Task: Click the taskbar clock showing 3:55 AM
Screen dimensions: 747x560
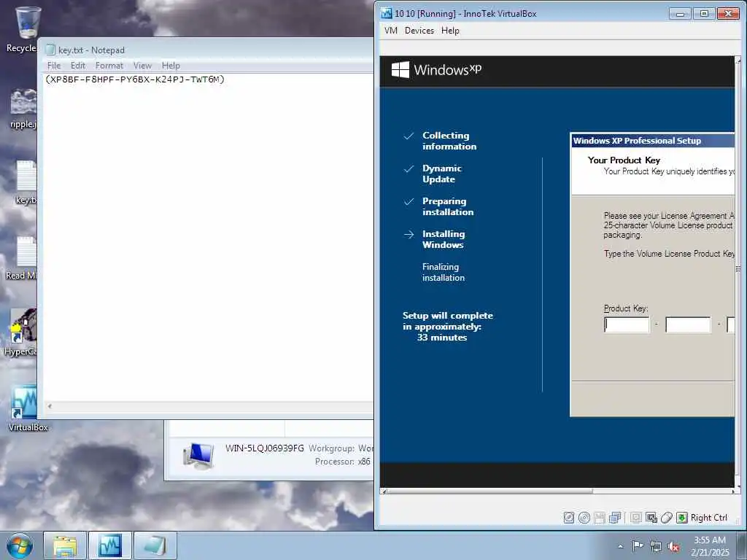Action: click(x=710, y=546)
